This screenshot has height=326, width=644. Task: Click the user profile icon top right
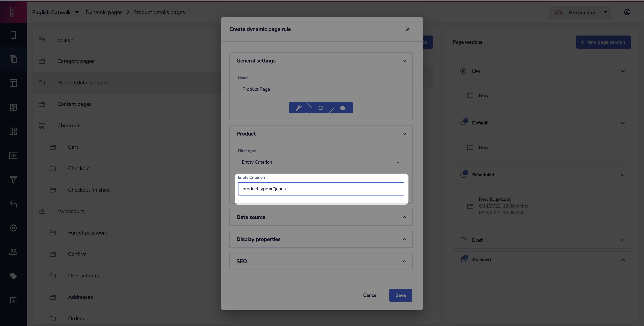(627, 12)
